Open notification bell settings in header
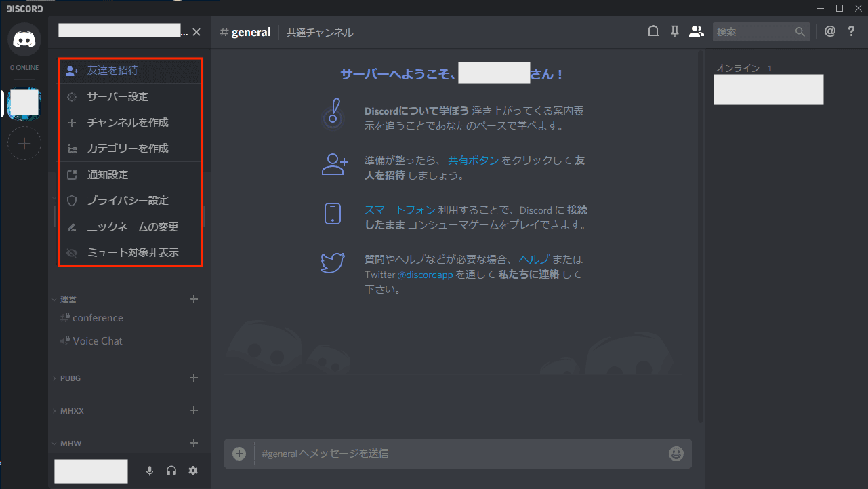868x489 pixels. (x=653, y=31)
